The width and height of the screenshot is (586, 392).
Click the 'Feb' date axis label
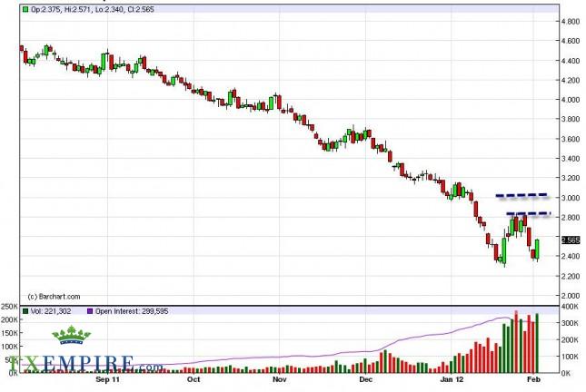(533, 379)
